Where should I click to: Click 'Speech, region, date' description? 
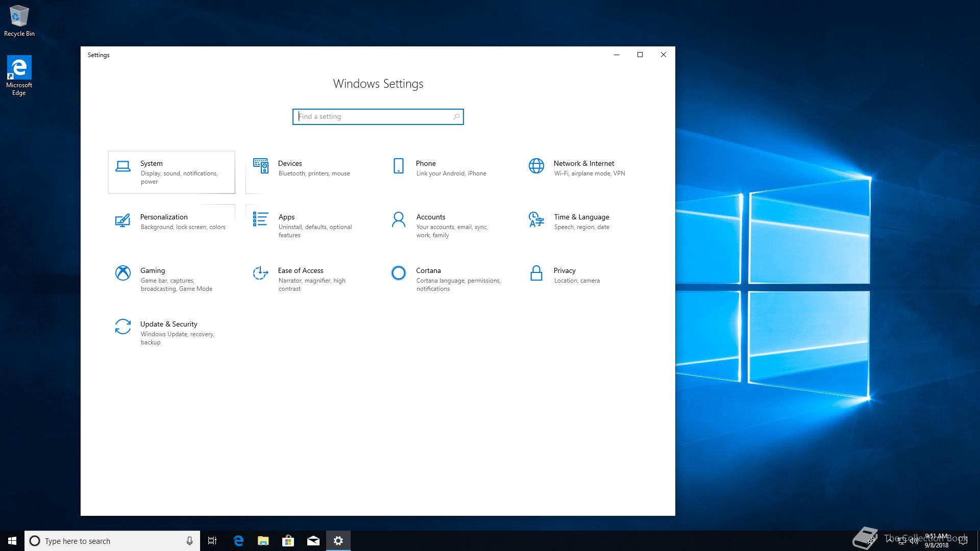click(x=581, y=227)
